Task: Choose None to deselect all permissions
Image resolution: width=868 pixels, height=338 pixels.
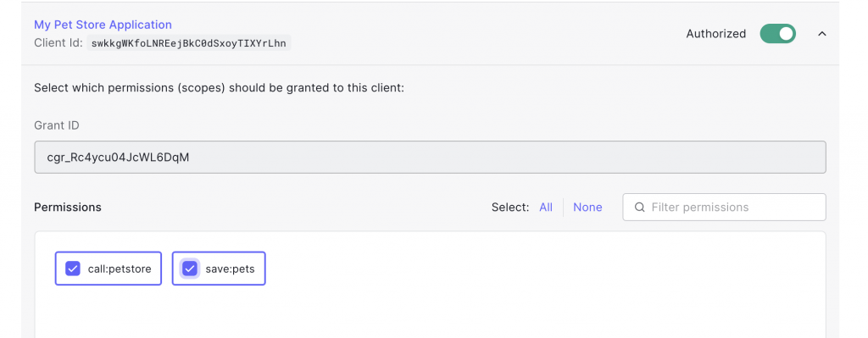Action: tap(587, 208)
